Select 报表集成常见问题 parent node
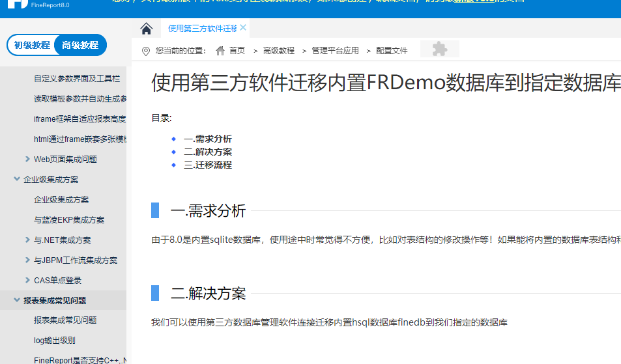The height and width of the screenshot is (364, 621). point(55,301)
